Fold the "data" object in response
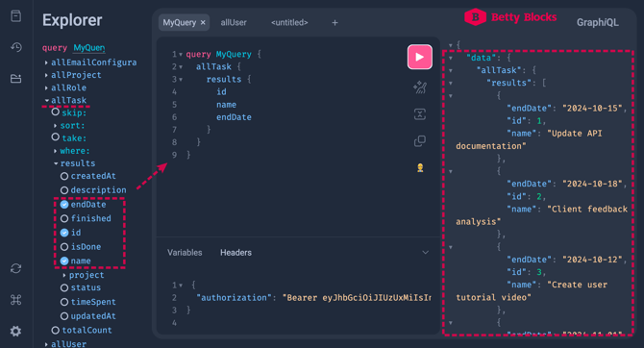Image resolution: width=644 pixels, height=348 pixels. 451,59
